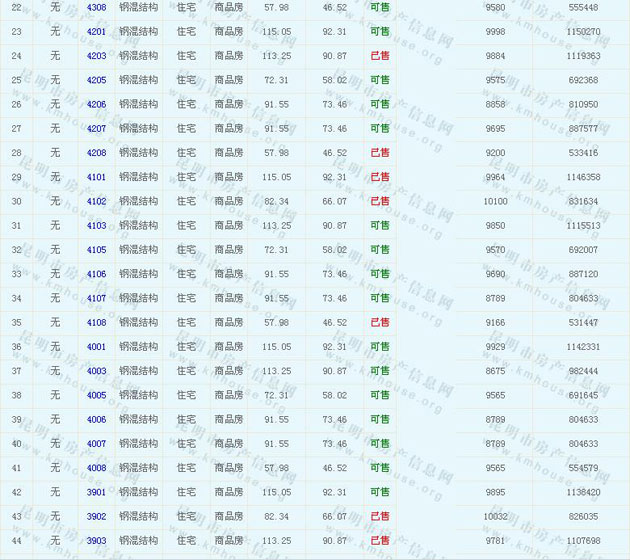
Task: Click room number 4208
Action: (96, 153)
